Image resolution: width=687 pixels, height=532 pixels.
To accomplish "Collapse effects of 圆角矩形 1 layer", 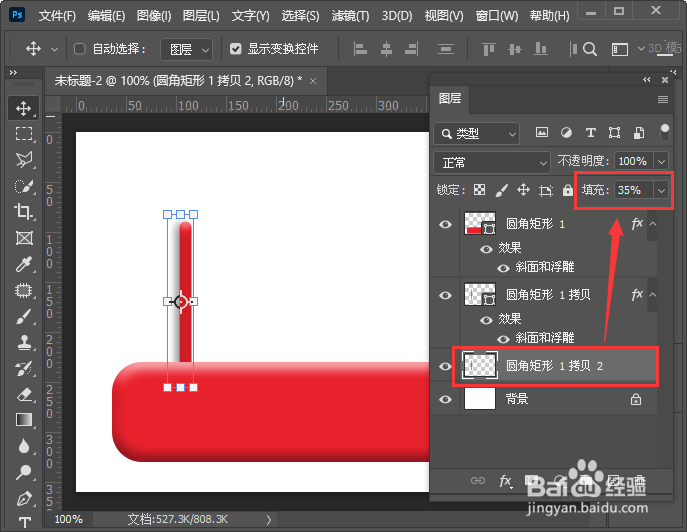I will tap(652, 223).
